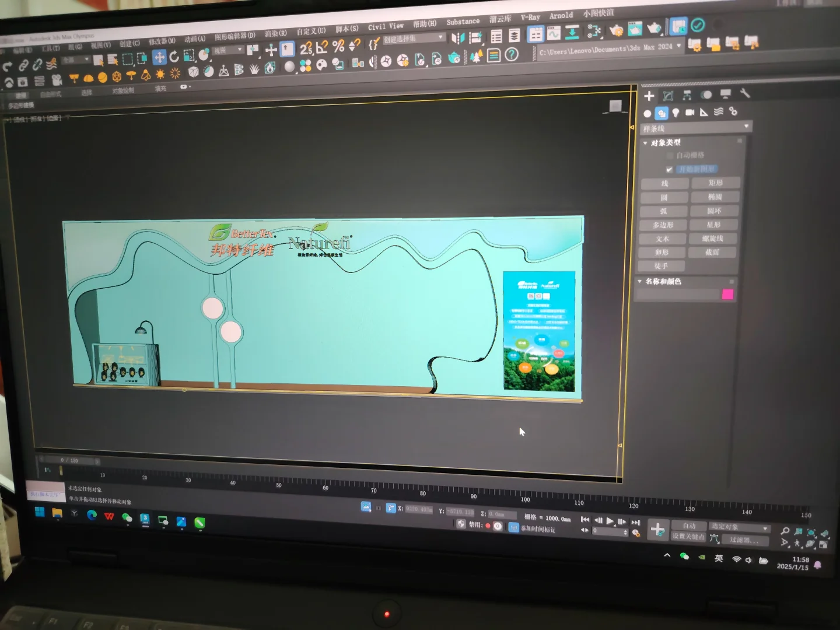Open the Civil View menu
Screen dimensions: 840x630
(x=386, y=26)
